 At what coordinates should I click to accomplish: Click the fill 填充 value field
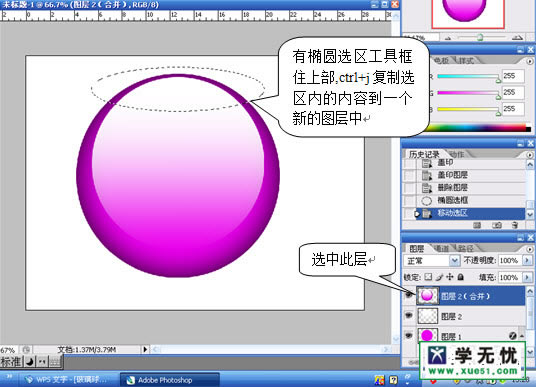pyautogui.click(x=510, y=277)
